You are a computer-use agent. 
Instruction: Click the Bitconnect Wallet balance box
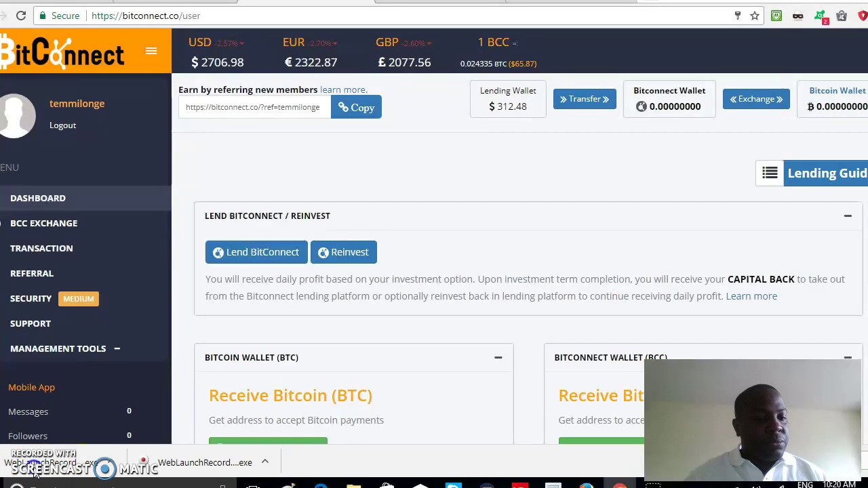[669, 98]
